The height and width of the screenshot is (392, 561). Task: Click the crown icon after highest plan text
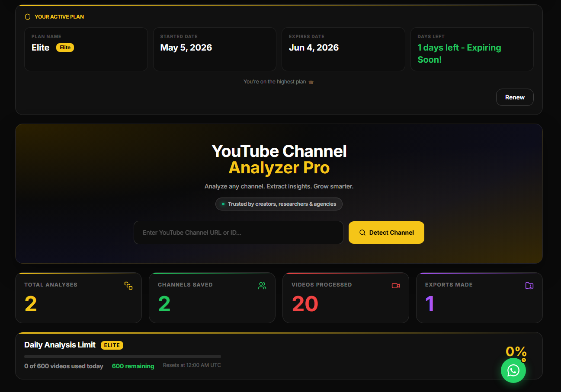pyautogui.click(x=311, y=82)
